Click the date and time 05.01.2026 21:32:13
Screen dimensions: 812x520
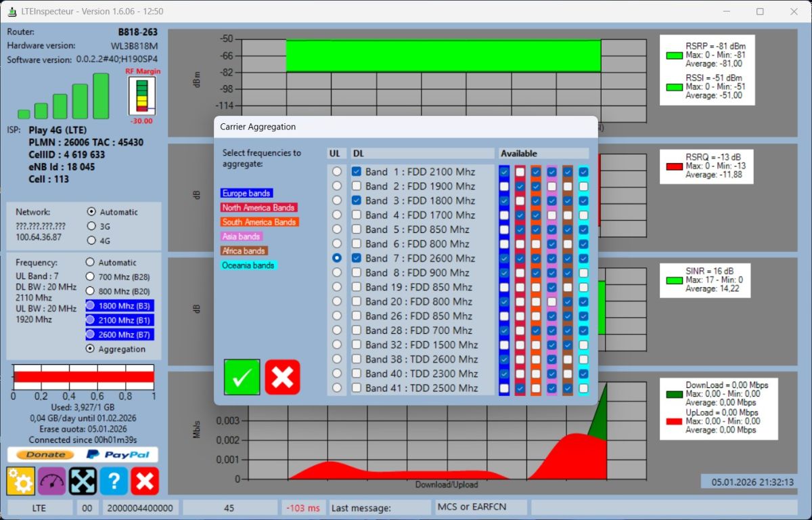coord(751,482)
